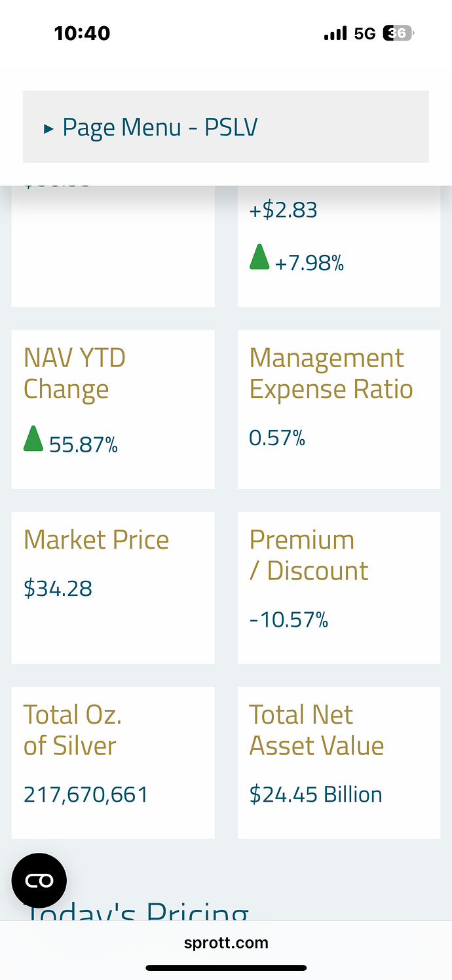Tap the 10:40 clock in status bar
452x980 pixels.
pos(83,33)
